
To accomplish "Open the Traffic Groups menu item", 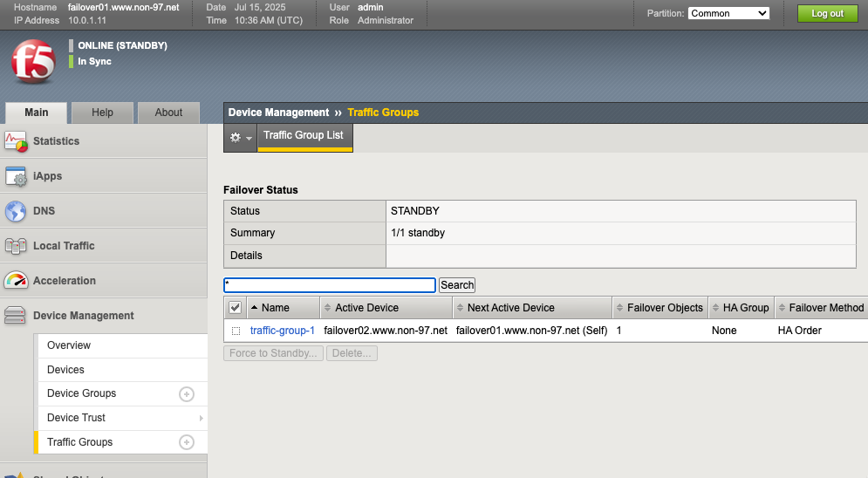I will click(x=79, y=442).
